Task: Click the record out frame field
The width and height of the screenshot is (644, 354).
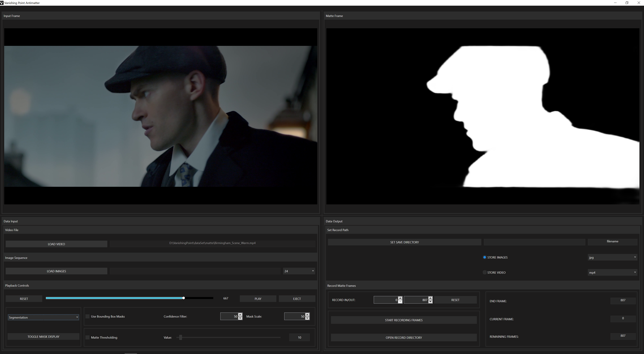Action: (416, 300)
